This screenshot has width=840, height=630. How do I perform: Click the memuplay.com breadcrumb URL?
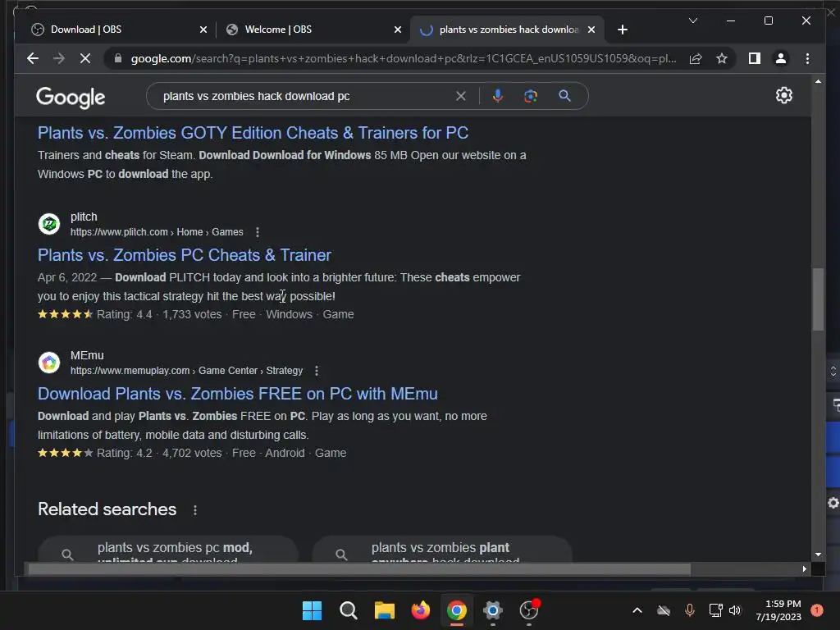(x=186, y=371)
